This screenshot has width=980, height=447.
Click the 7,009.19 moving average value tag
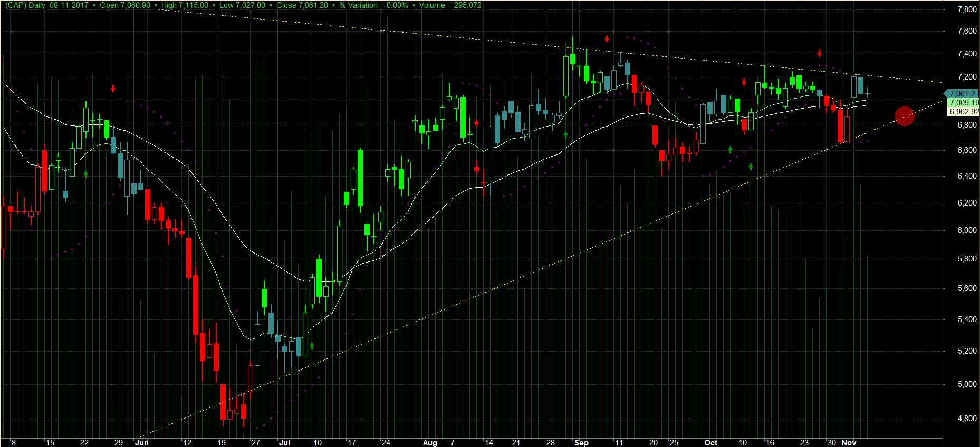964,103
